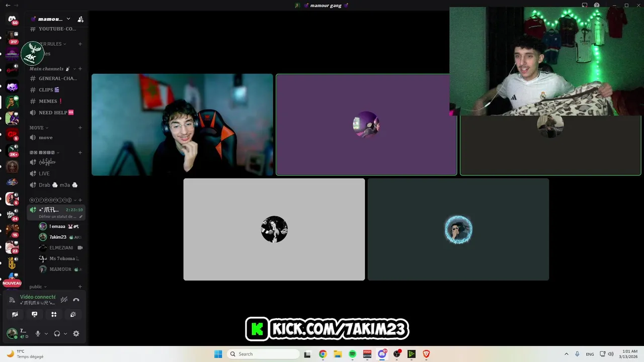Focus the purple participant tile
The width and height of the screenshot is (644, 362).
coord(366,125)
